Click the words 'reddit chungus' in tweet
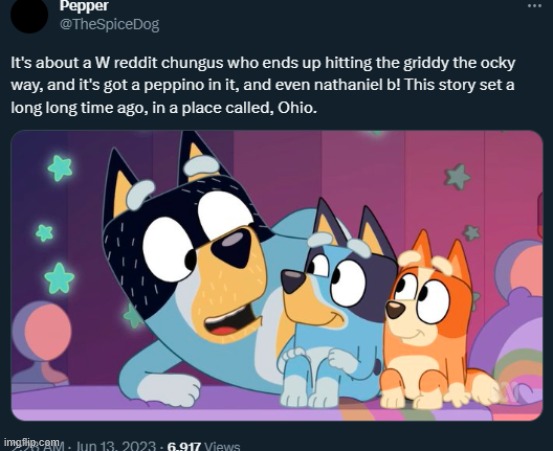The width and height of the screenshot is (553, 451). 169,63
